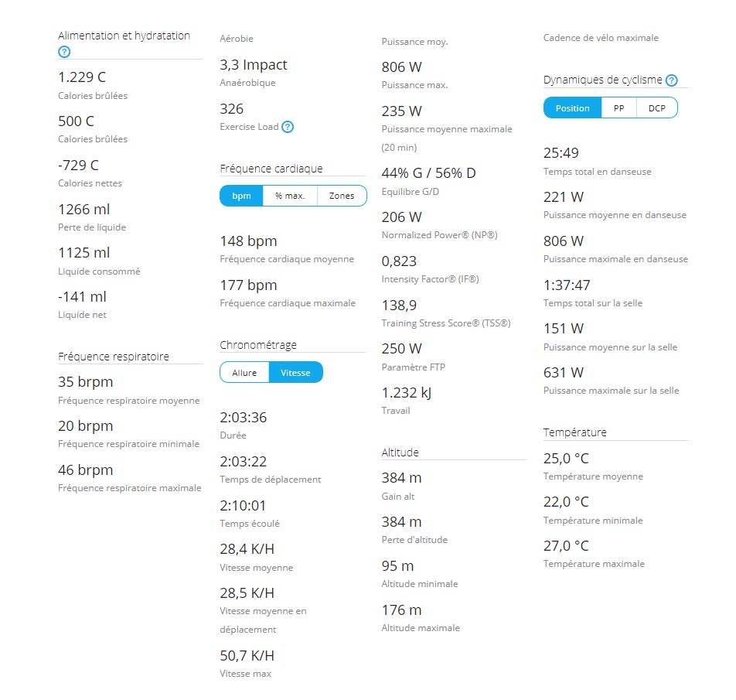Click the Paramètre FTP 250 W value
Image resolution: width=736 pixels, height=700 pixels.
tap(402, 349)
